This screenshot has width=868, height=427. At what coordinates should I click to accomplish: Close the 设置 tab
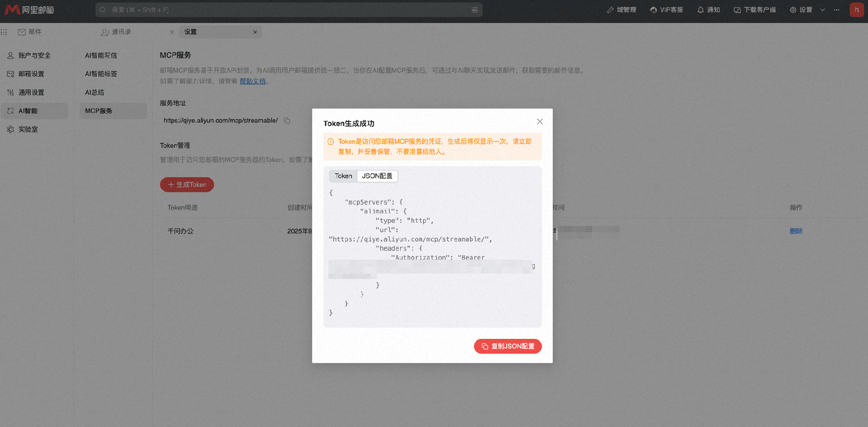point(255,32)
